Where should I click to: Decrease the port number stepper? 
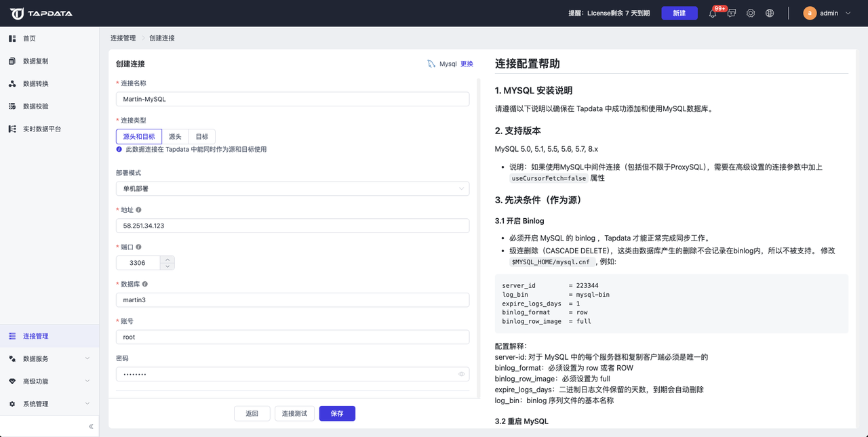click(167, 266)
